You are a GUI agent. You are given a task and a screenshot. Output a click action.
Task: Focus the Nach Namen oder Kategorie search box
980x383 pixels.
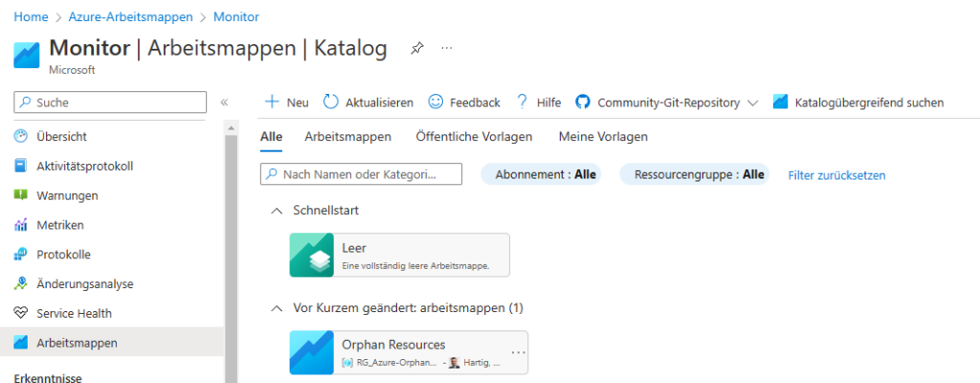(361, 174)
